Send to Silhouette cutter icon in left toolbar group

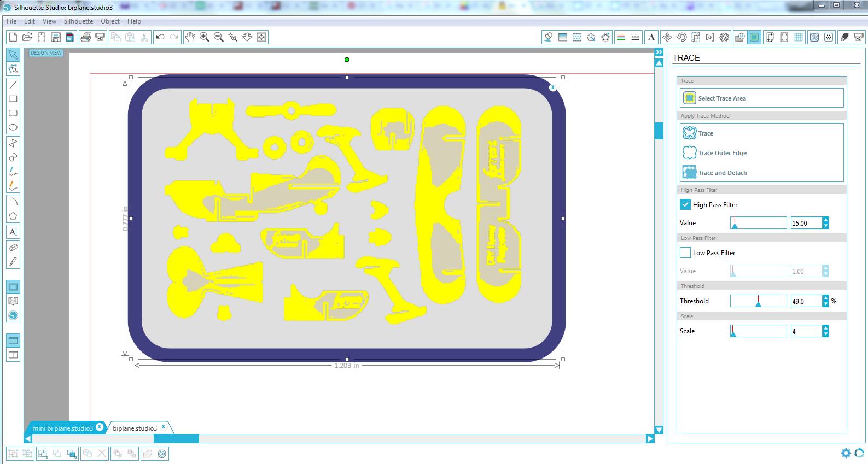100,37
